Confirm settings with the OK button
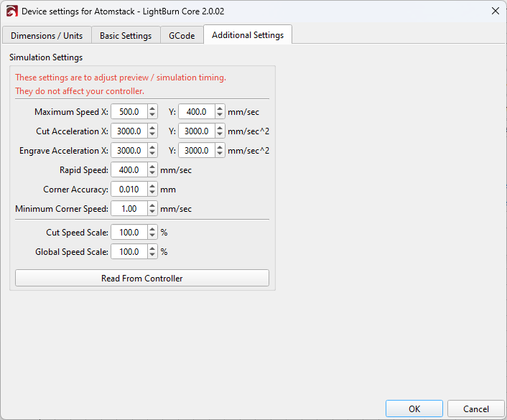The image size is (507, 420). (x=414, y=409)
